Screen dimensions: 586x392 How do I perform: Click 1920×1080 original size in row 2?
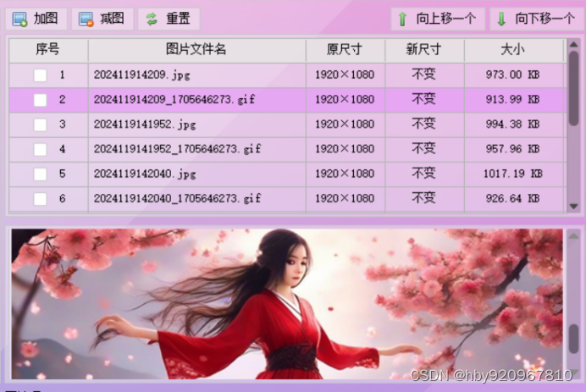pyautogui.click(x=345, y=99)
